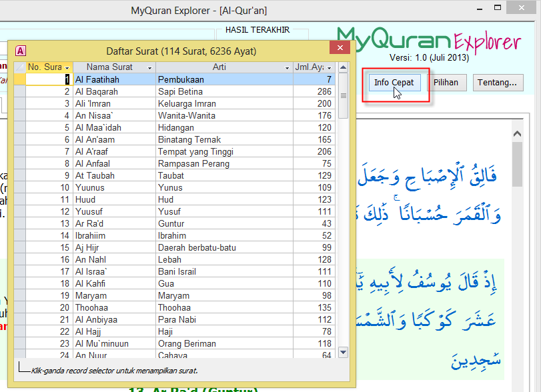Expand the Jml.Ayat column filter dropdown
The width and height of the screenshot is (541, 392).
(x=330, y=68)
